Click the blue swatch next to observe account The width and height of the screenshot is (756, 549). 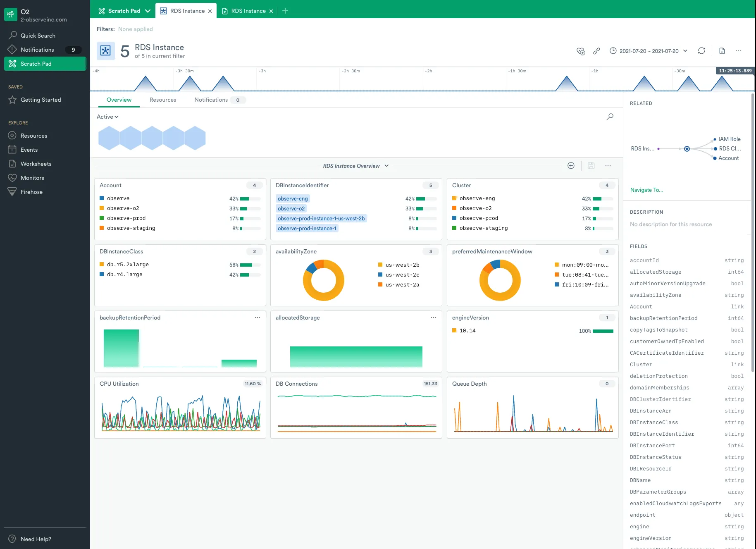pyautogui.click(x=102, y=198)
